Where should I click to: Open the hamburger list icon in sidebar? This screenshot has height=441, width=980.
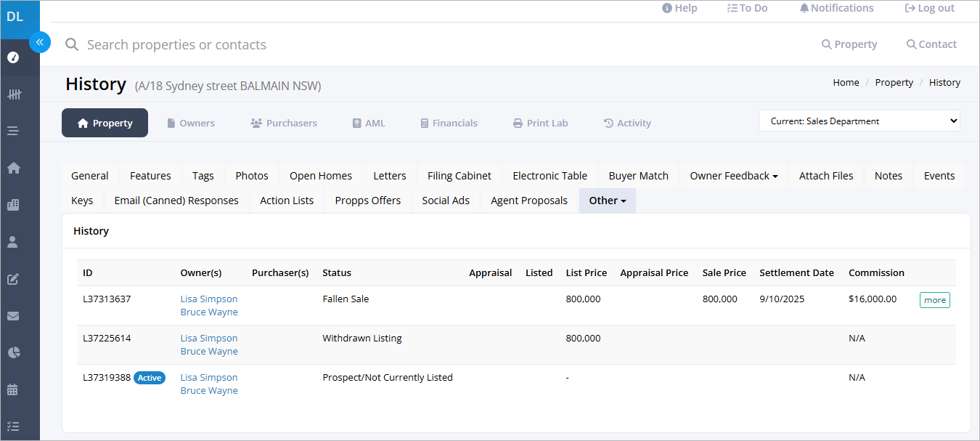pos(13,131)
